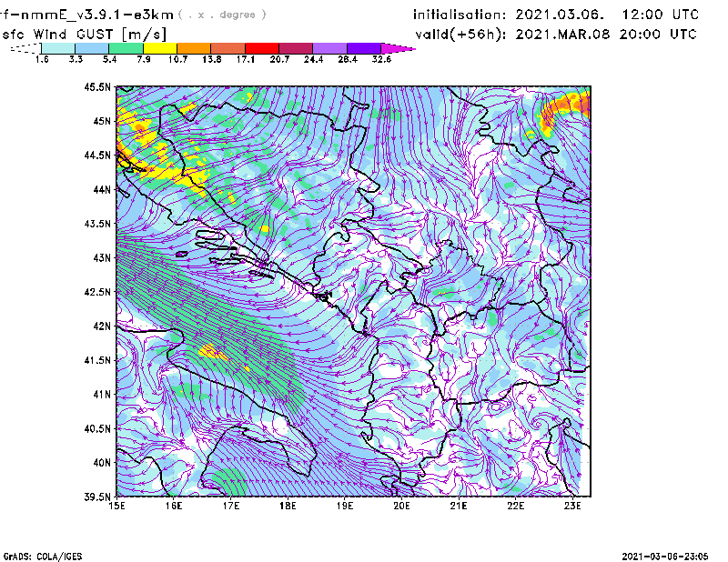Click the initialisation time 12:00 UTC

click(x=661, y=15)
